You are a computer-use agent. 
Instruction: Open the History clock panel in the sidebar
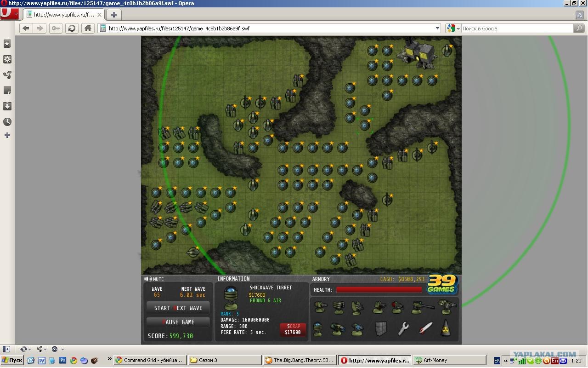7,122
